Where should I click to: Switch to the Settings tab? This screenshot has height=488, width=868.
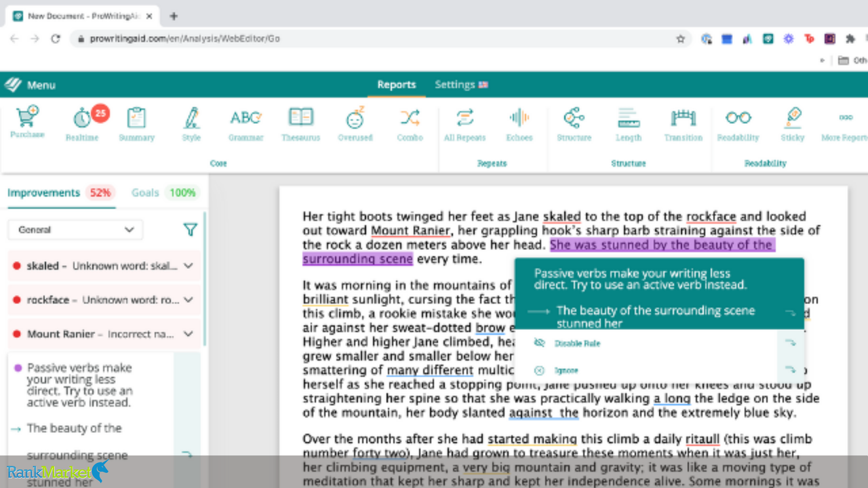tap(461, 85)
